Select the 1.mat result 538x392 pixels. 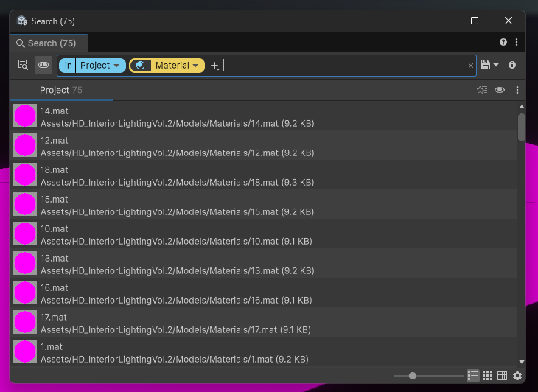coord(264,352)
